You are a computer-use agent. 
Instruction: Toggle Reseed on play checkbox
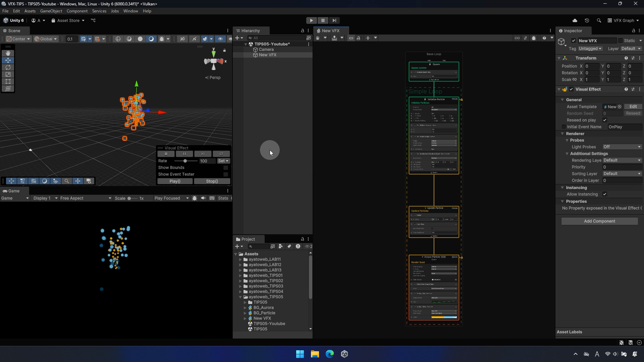click(605, 120)
